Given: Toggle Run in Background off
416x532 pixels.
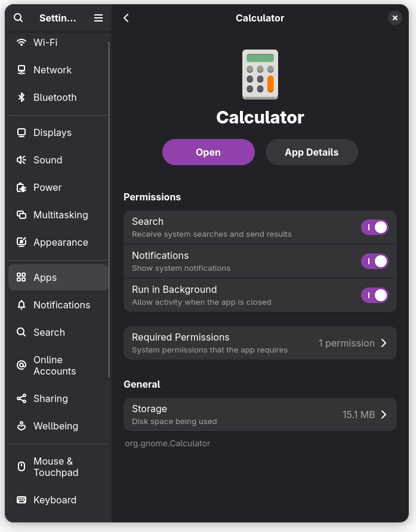Looking at the screenshot, I should [375, 295].
